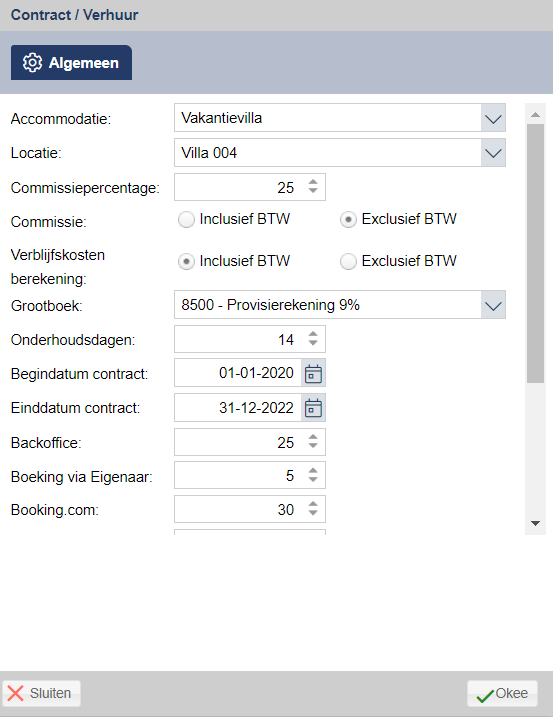This screenshot has height=717, width=553.
Task: Click the vertical scrollbar thumb
Action: 536,253
